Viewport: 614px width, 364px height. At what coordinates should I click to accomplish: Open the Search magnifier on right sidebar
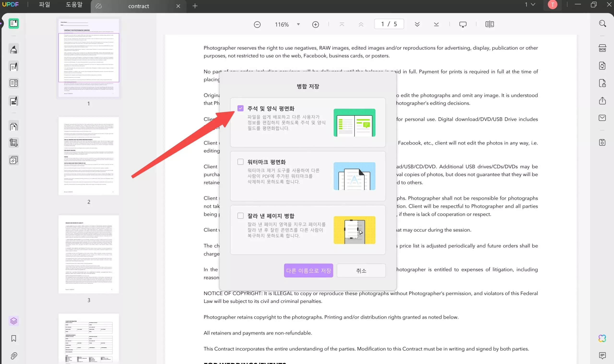(x=602, y=23)
